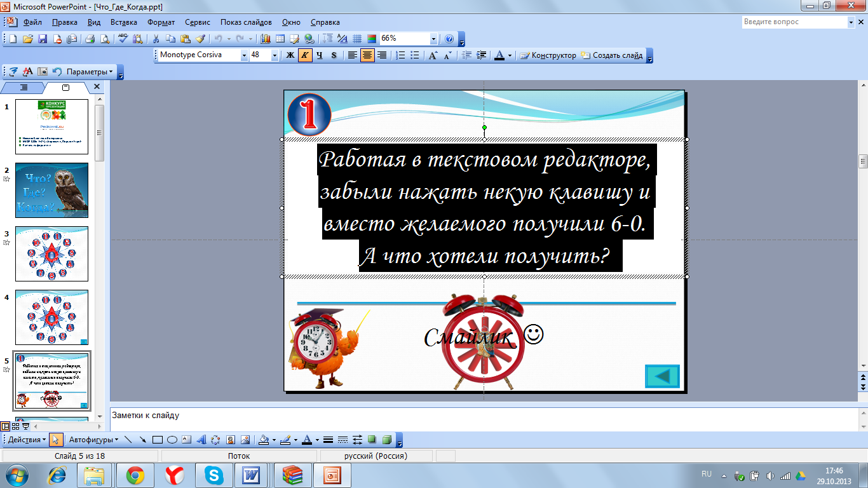Open fill color dropdown arrow in drawing toolbar
Screen dimensions: 868x488
click(273, 440)
